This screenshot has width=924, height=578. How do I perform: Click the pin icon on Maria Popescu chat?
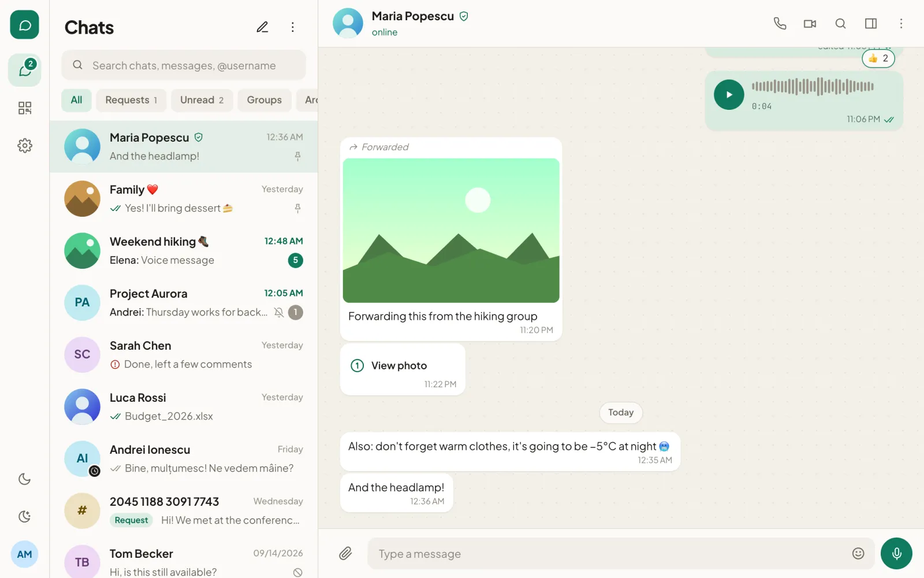point(297,156)
